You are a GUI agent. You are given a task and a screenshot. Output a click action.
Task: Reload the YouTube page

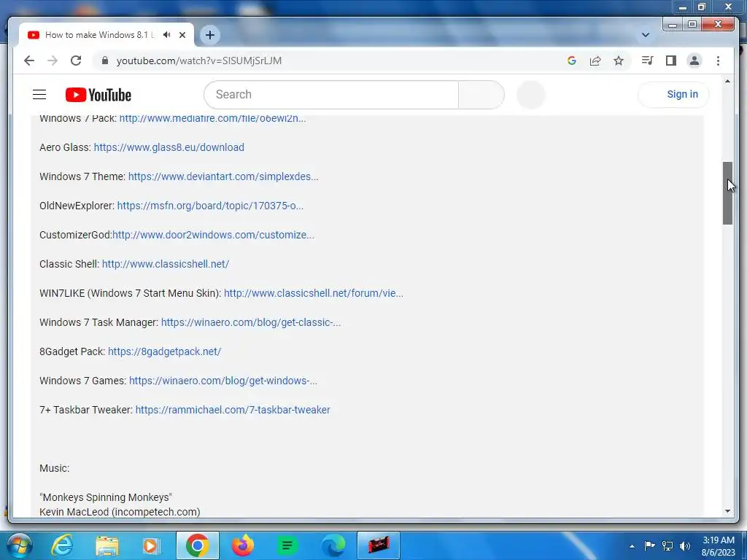(x=76, y=61)
